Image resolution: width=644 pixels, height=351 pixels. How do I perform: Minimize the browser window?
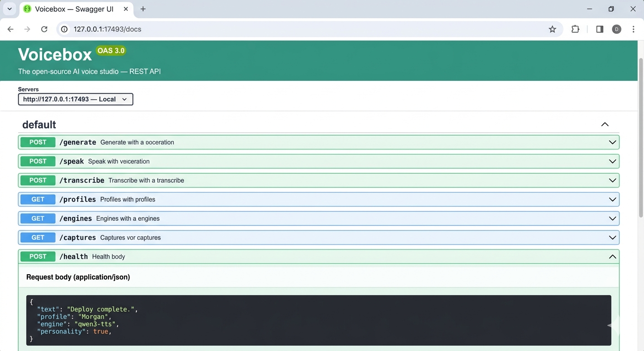[x=590, y=9]
